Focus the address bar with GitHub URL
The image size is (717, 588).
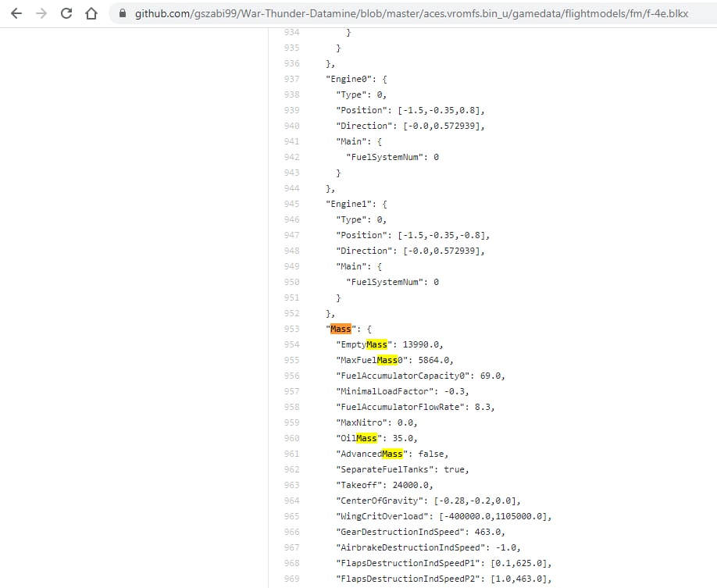tap(411, 13)
